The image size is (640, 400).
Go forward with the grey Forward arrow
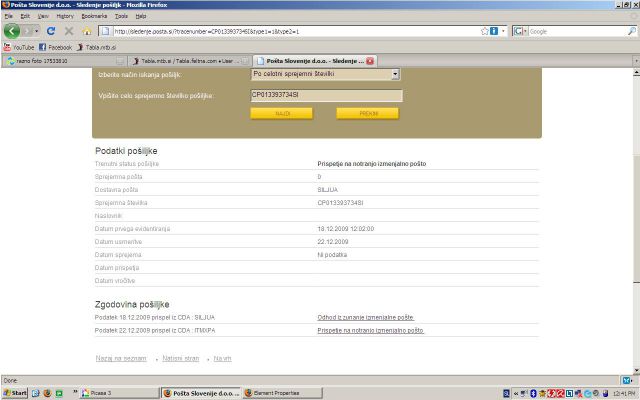[x=27, y=31]
